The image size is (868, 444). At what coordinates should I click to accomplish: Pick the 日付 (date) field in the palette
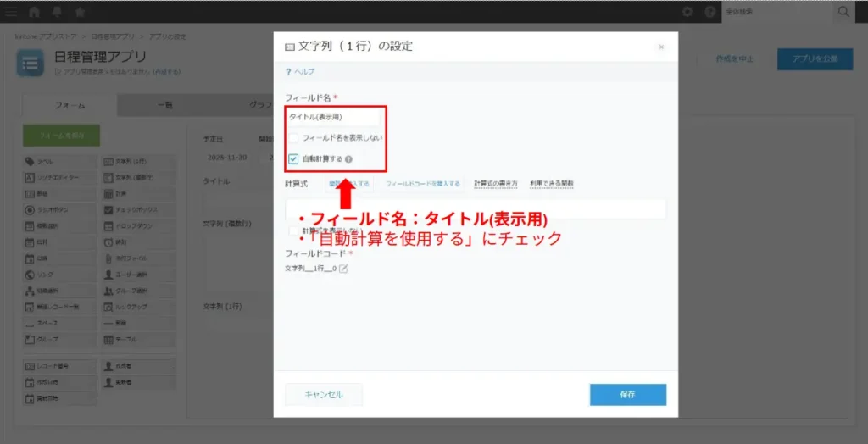coord(60,242)
